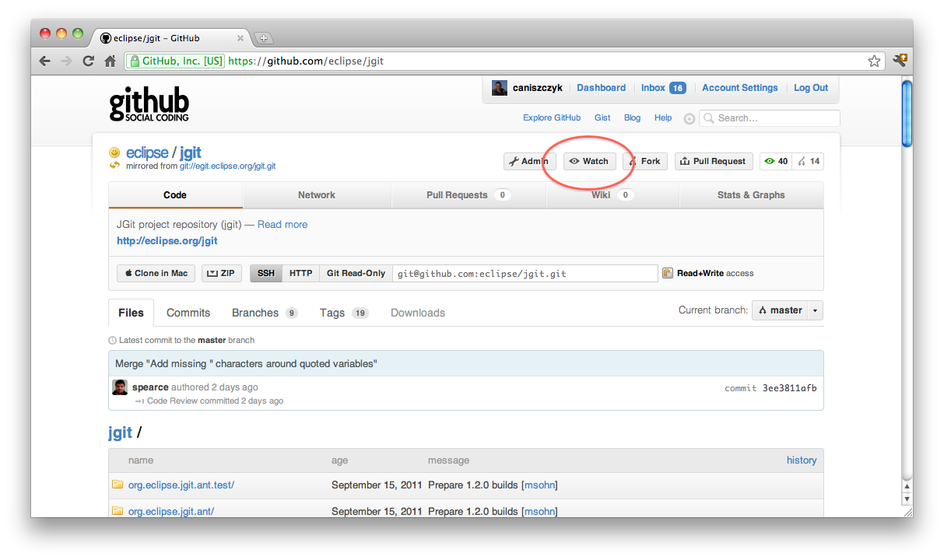Fork the jgit repository
This screenshot has width=944, height=560.
[x=644, y=161]
